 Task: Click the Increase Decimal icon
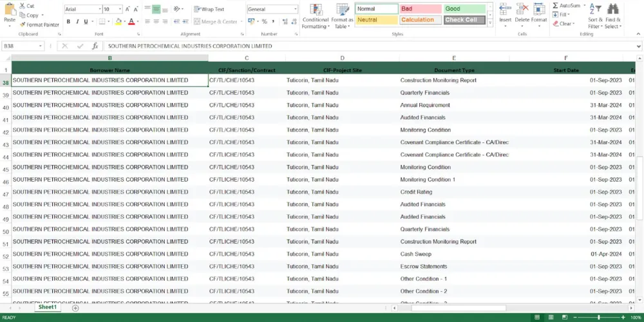pyautogui.click(x=284, y=21)
